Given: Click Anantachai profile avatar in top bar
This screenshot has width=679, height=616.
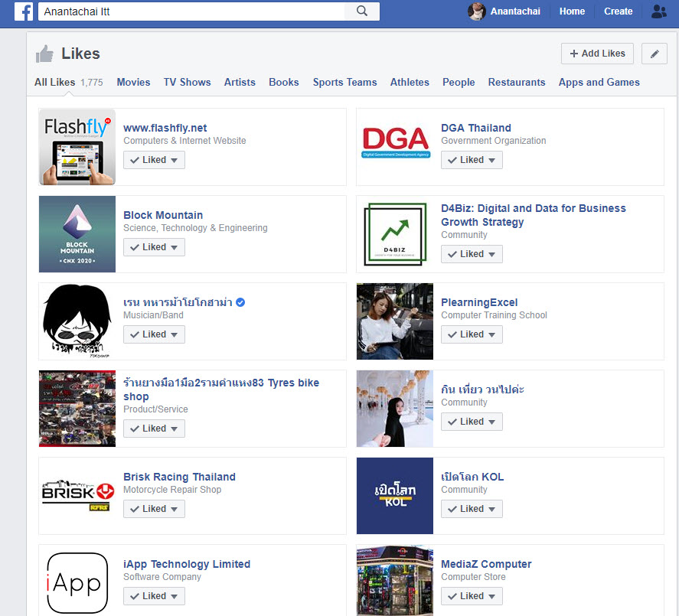Looking at the screenshot, I should click(x=476, y=11).
